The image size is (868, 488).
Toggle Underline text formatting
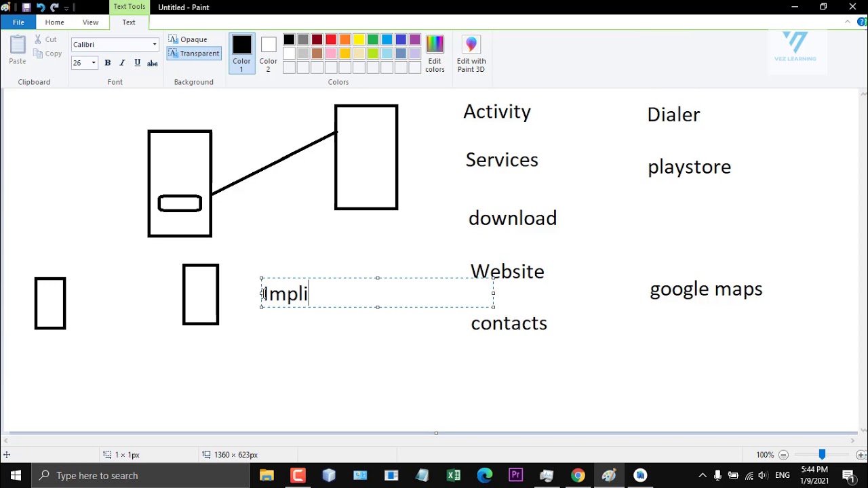coord(137,63)
